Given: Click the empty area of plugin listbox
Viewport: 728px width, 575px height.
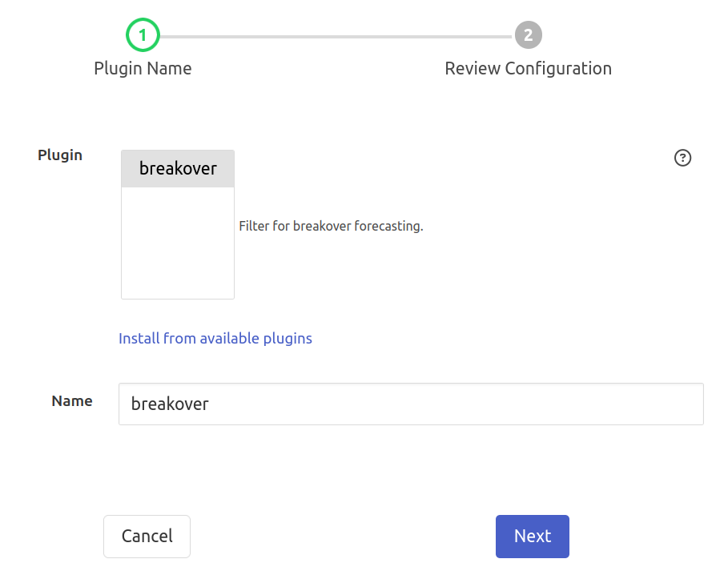Looking at the screenshot, I should (x=178, y=248).
